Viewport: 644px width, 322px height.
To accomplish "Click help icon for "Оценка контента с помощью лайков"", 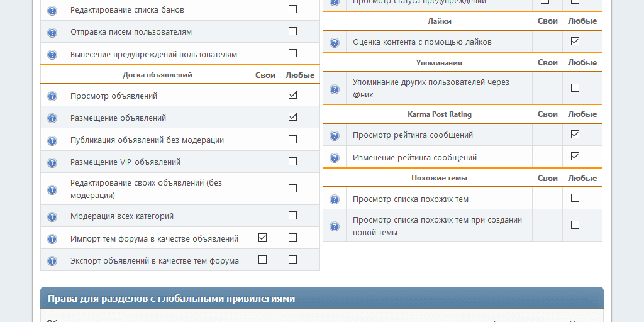I will [x=335, y=43].
